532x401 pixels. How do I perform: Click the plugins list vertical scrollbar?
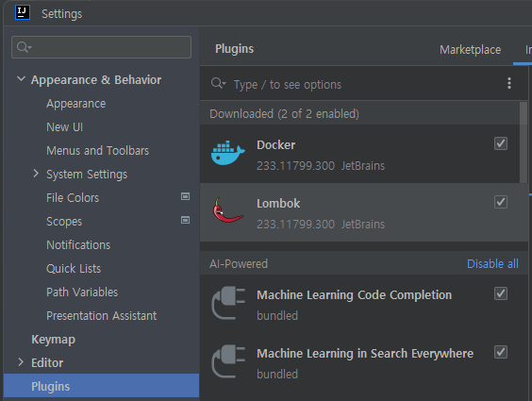524,142
